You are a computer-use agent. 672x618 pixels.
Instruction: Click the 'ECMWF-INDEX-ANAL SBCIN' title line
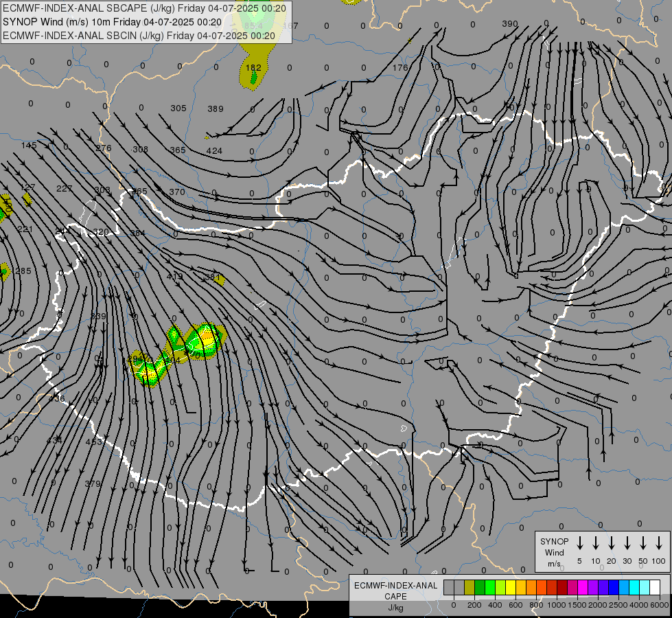139,36
